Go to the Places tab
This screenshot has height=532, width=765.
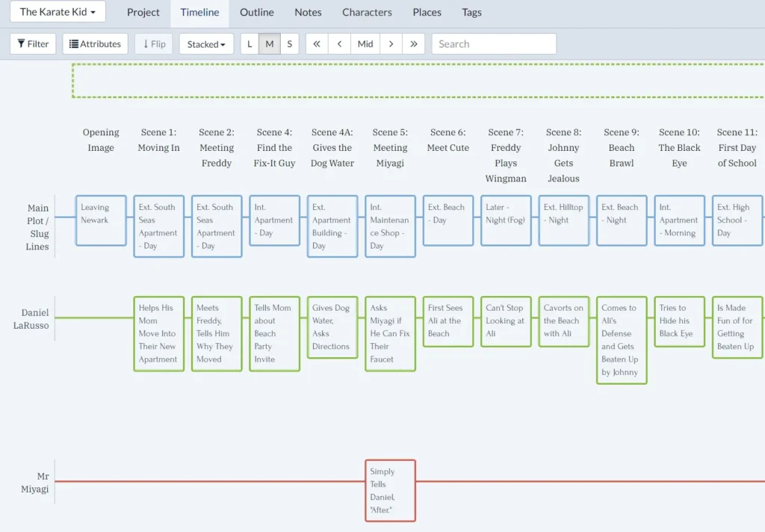click(427, 12)
